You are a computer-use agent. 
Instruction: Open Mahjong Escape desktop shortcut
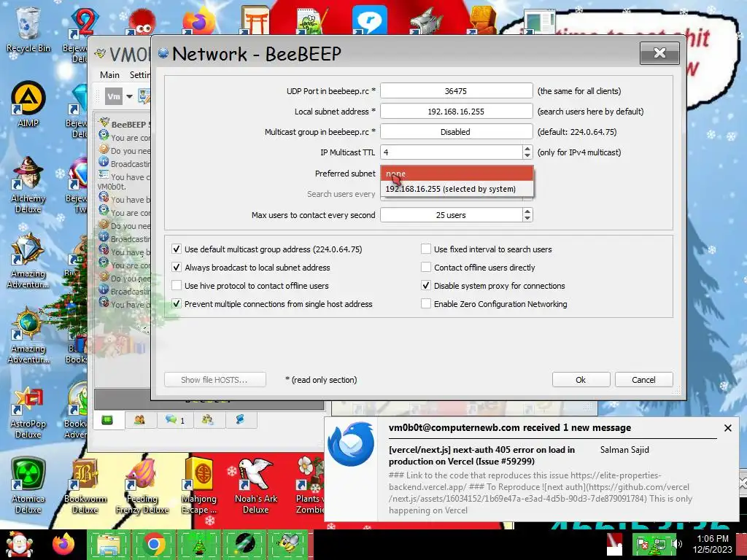coord(199,486)
